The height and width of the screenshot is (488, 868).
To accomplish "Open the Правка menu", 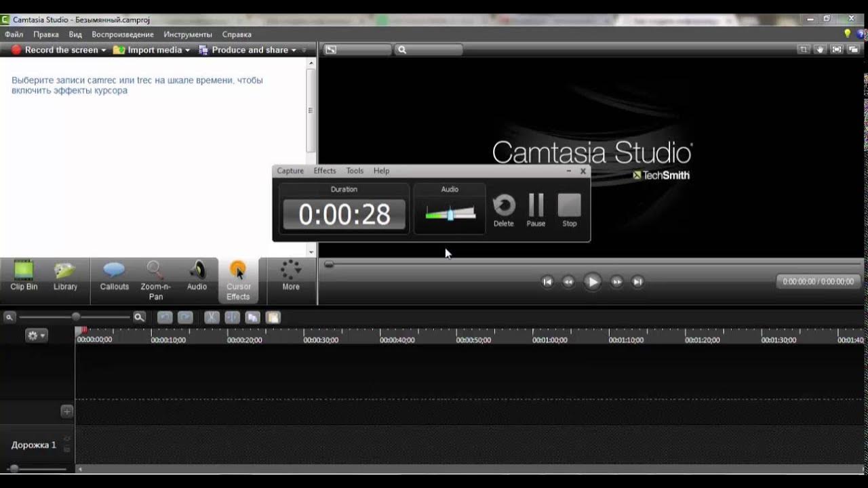I will [x=46, y=34].
